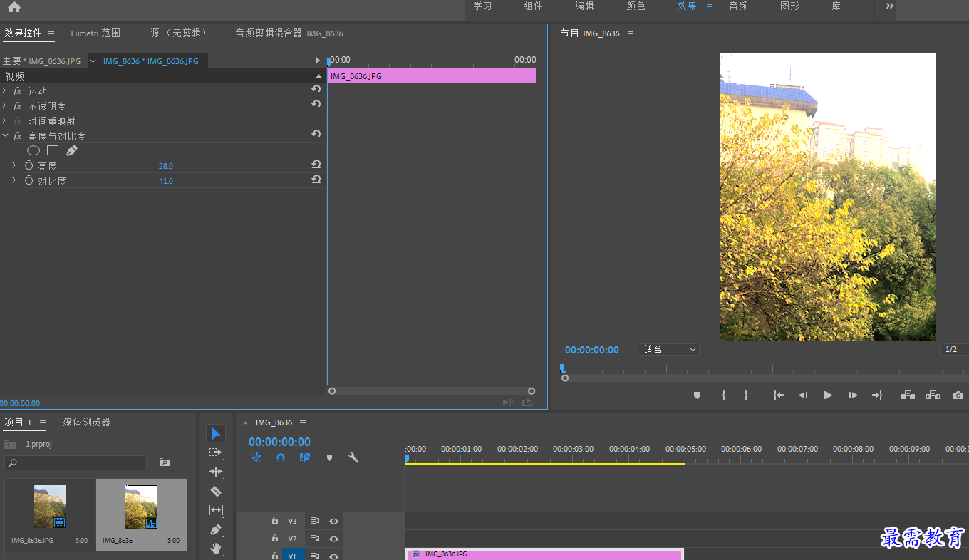Step back one frame
Image resolution: width=969 pixels, height=560 pixels.
pos(803,395)
